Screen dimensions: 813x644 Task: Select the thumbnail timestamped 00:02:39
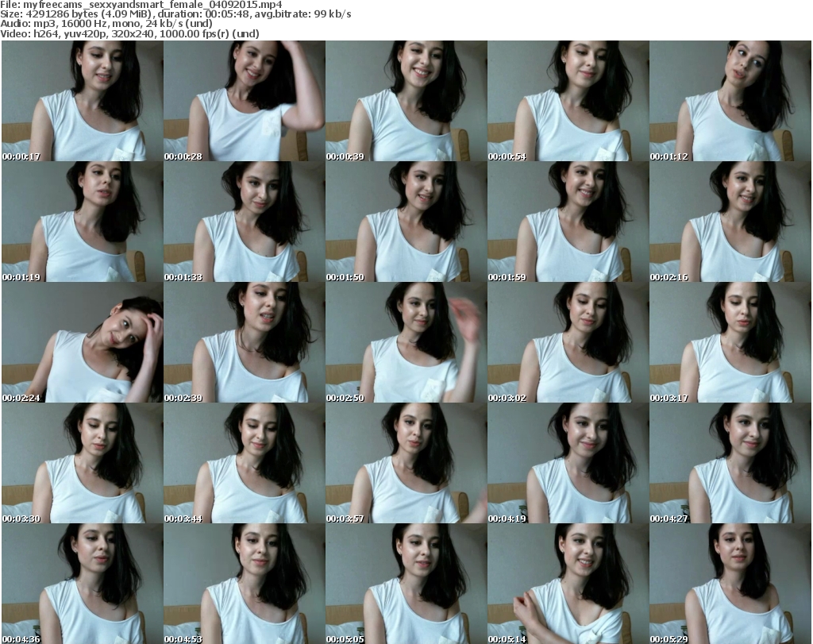coord(245,342)
